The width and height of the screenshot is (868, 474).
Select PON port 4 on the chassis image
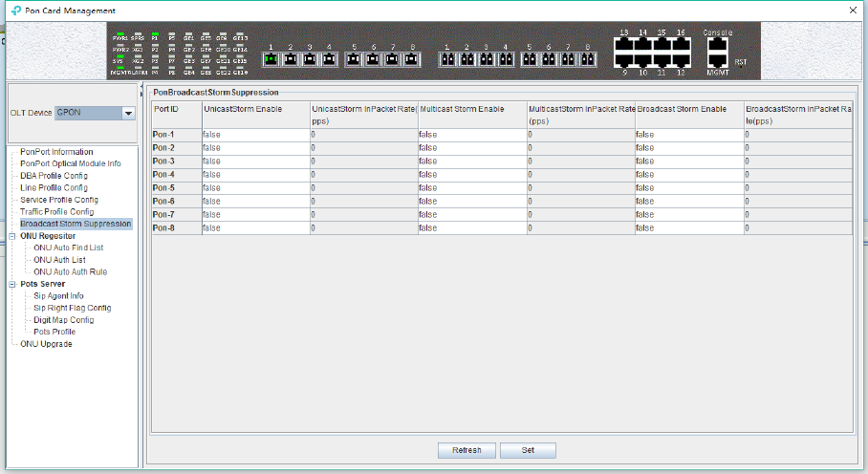pyautogui.click(x=329, y=59)
